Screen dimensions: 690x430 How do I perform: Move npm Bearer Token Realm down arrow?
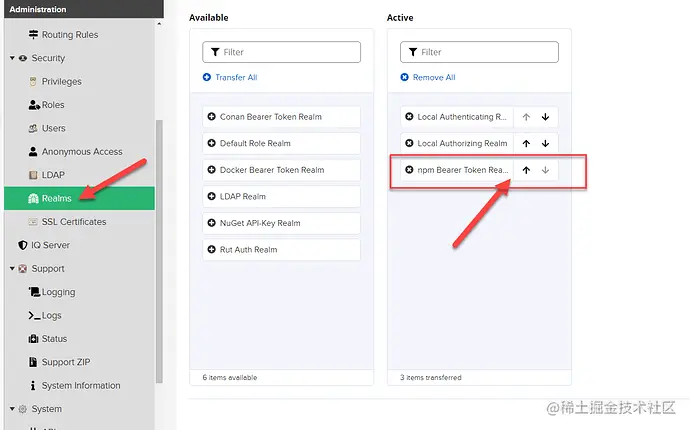pyautogui.click(x=546, y=170)
